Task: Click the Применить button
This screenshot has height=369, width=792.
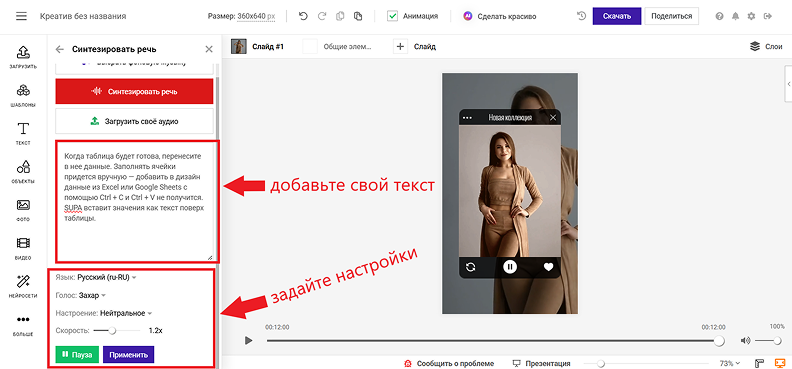Action: (128, 354)
